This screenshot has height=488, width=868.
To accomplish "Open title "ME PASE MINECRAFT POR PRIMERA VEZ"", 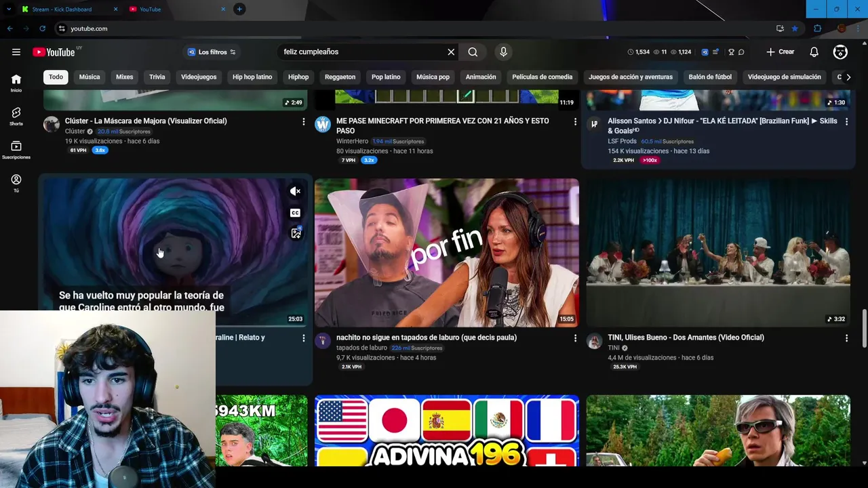I will coord(443,125).
